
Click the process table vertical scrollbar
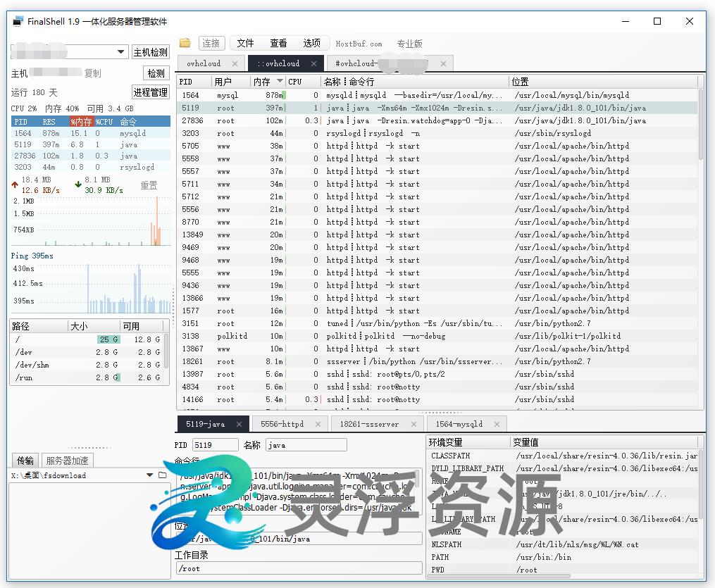[x=701, y=123]
